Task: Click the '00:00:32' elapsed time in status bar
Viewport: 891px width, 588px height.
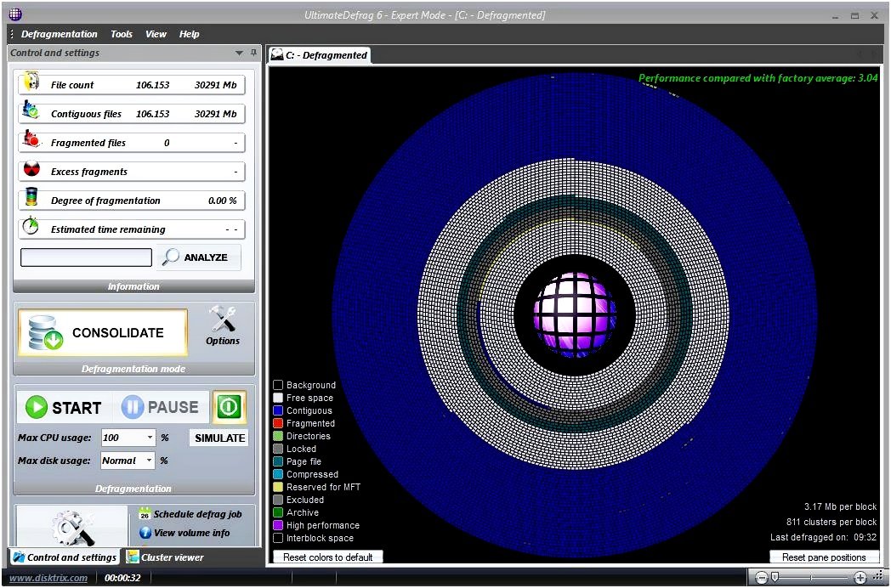Action: point(122,578)
